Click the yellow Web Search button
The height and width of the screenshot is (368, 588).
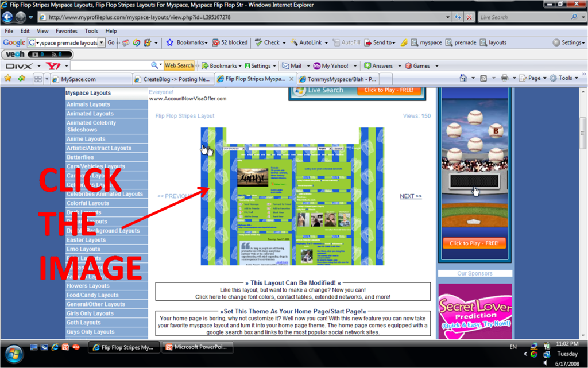coord(179,65)
